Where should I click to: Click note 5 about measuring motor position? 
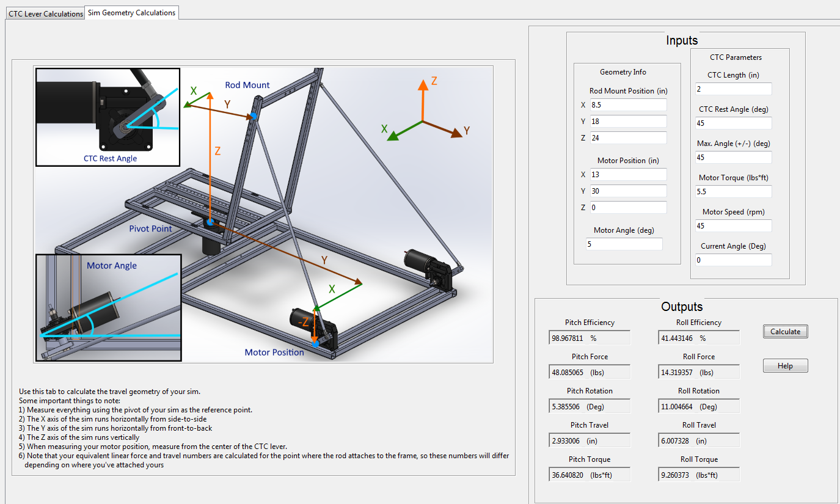tap(153, 447)
